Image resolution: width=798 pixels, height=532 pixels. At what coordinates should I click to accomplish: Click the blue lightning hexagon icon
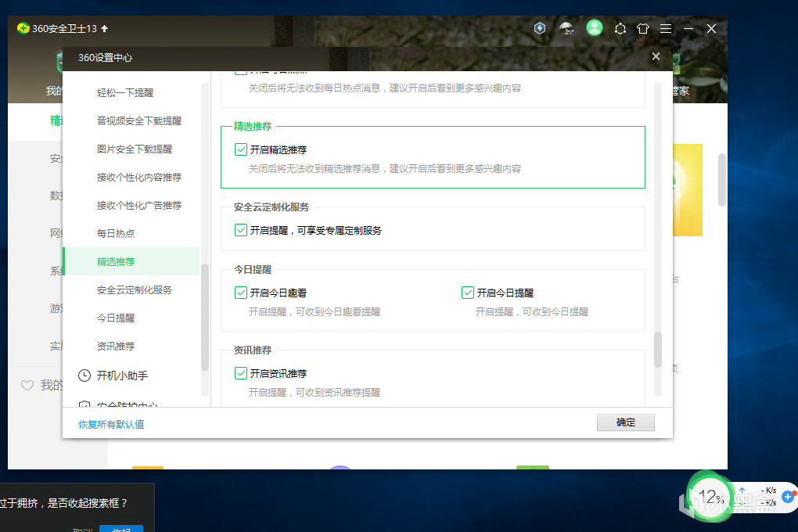(540, 28)
